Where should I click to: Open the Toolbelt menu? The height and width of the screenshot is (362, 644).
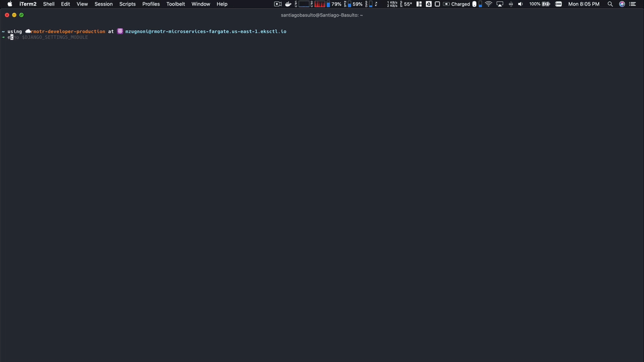coord(176,4)
